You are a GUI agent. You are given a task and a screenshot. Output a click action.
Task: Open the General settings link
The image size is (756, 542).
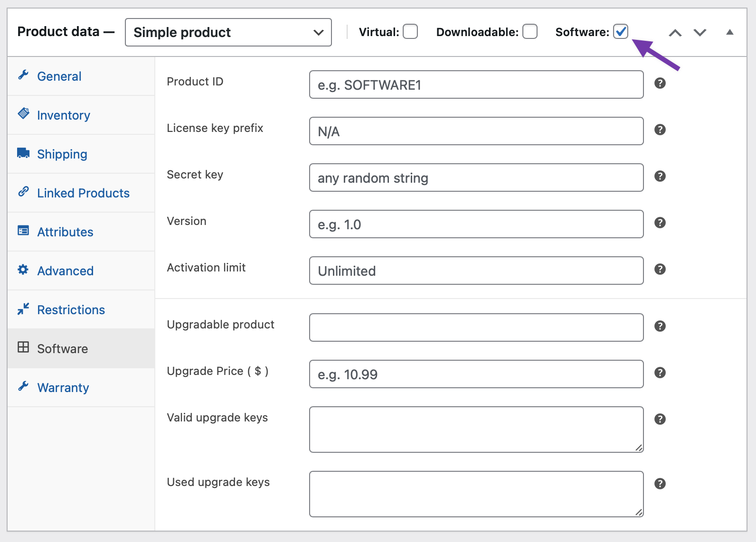[x=59, y=76]
